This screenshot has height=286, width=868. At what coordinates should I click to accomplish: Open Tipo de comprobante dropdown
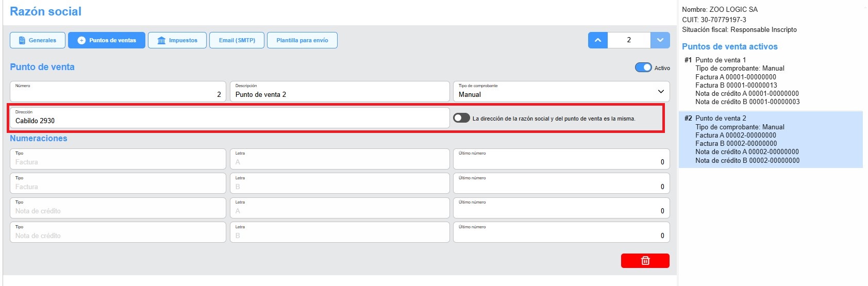point(561,92)
